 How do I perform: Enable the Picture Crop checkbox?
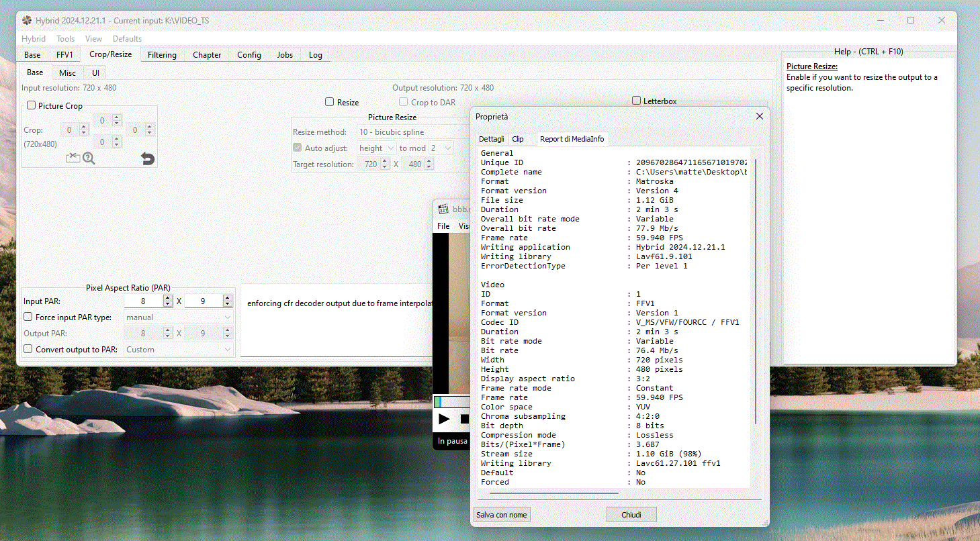click(31, 105)
